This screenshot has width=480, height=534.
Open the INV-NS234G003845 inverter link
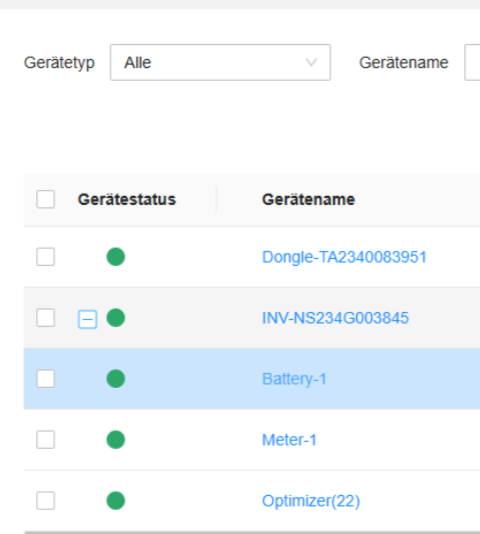point(335,318)
